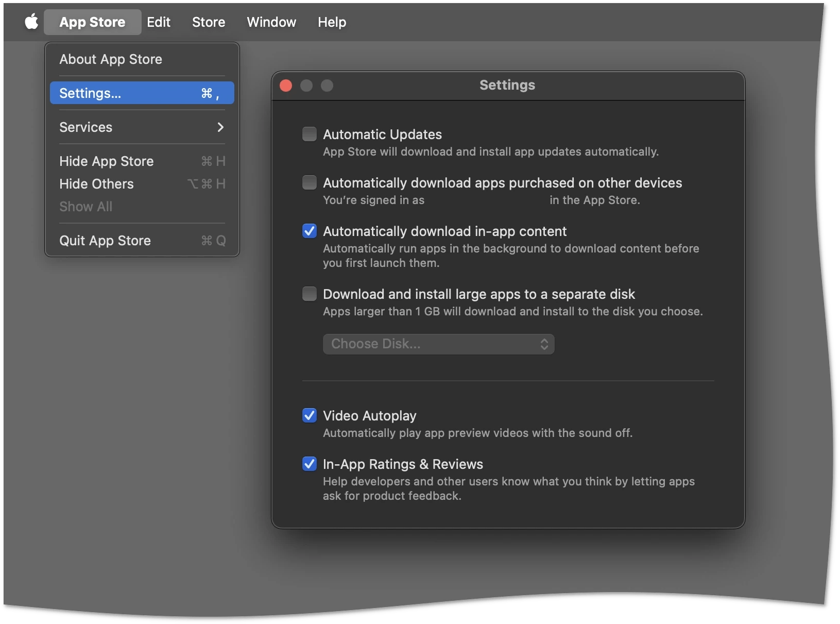Select Settings… in the App Store menu

click(x=142, y=93)
